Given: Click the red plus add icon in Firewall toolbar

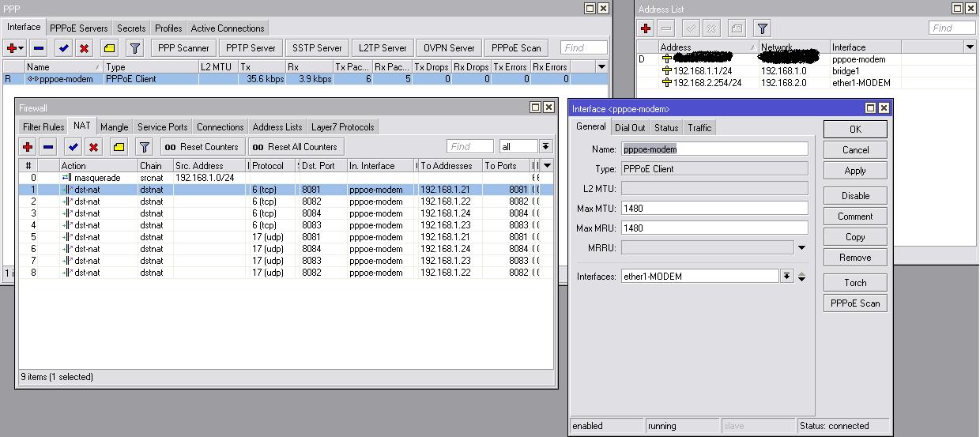Looking at the screenshot, I should click(x=28, y=147).
